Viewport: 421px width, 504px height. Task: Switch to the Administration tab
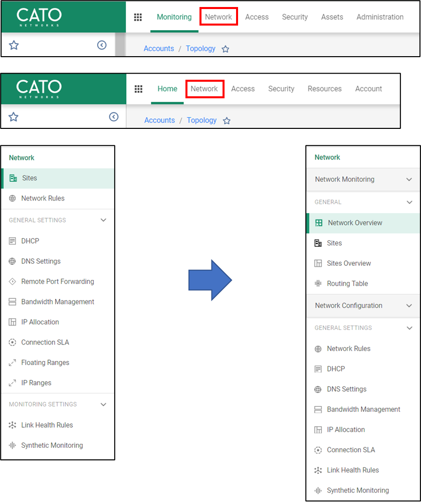[x=380, y=17]
